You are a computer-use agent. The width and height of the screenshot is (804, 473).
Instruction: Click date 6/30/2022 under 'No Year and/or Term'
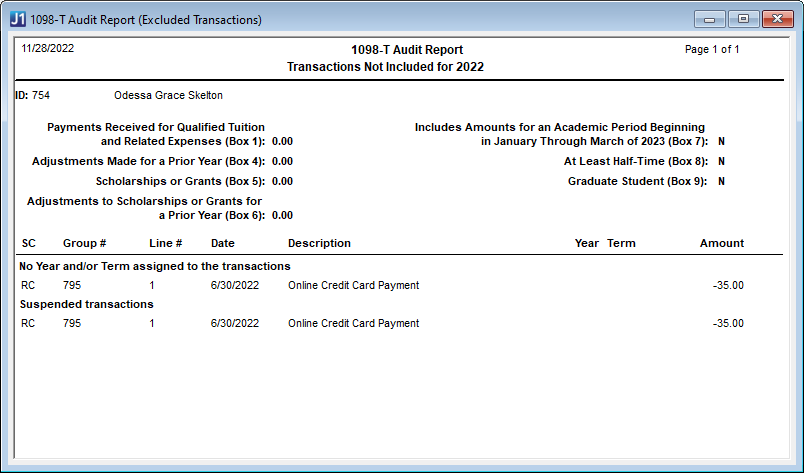tap(235, 285)
